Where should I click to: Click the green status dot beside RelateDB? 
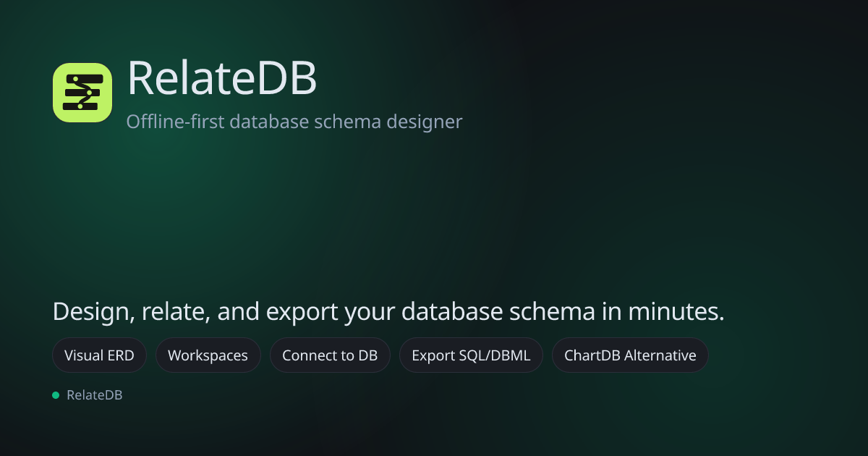[56, 395]
